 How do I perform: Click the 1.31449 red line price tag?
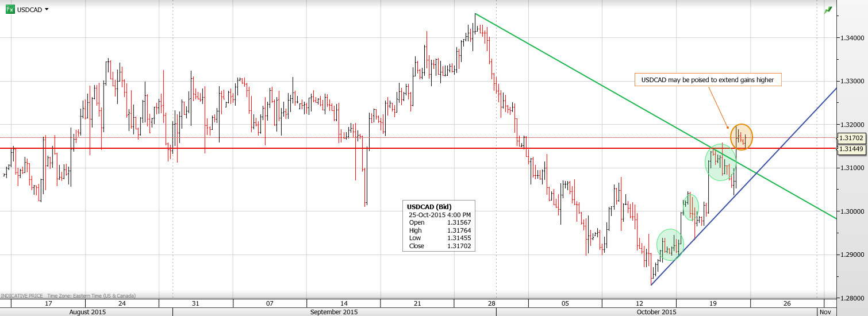click(x=851, y=149)
